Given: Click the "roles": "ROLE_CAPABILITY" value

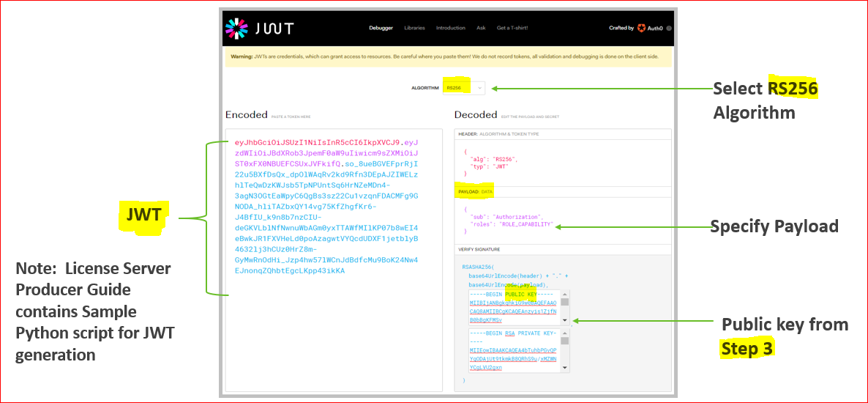Looking at the screenshot, I should (x=526, y=224).
